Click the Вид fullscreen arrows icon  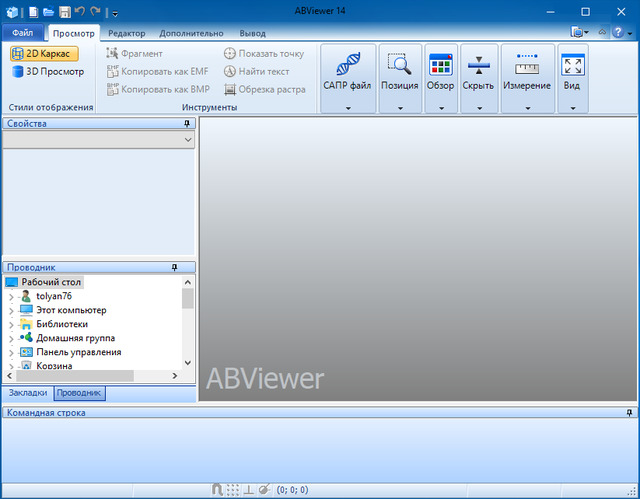(572, 68)
